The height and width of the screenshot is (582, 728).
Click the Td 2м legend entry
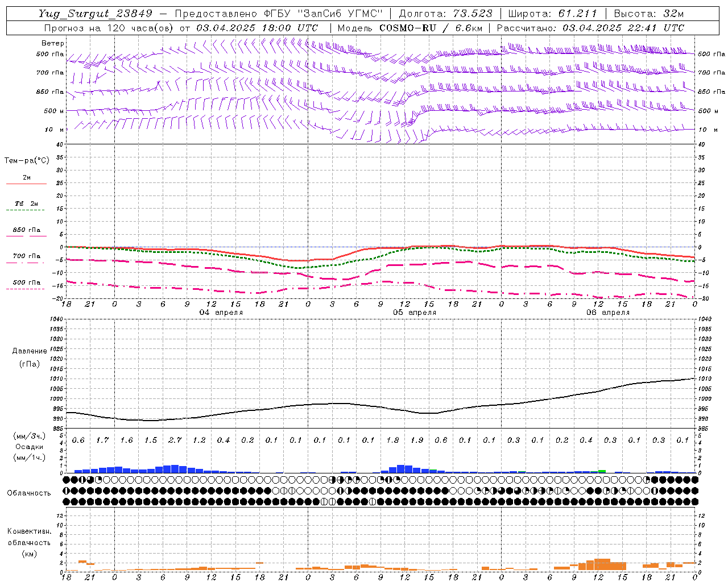pos(27,203)
